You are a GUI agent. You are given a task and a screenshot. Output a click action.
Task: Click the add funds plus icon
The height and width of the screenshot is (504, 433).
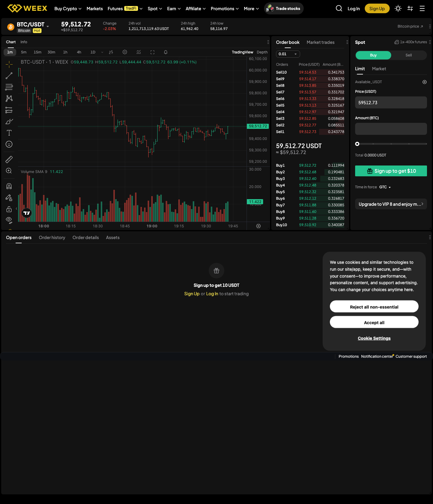(425, 82)
